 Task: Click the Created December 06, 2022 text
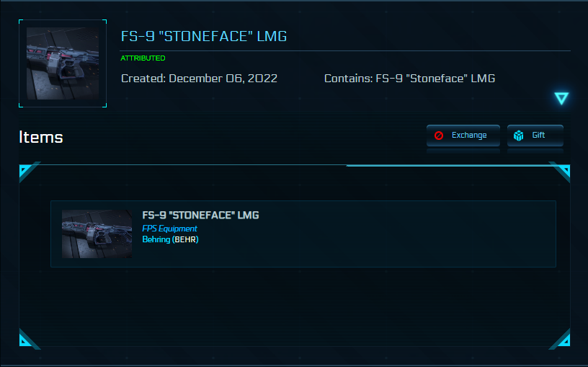point(199,79)
